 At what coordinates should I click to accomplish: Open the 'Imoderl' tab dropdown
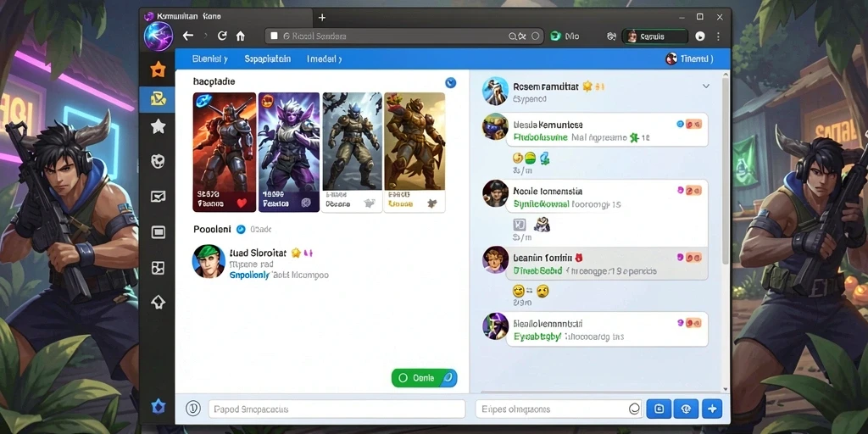pyautogui.click(x=324, y=58)
